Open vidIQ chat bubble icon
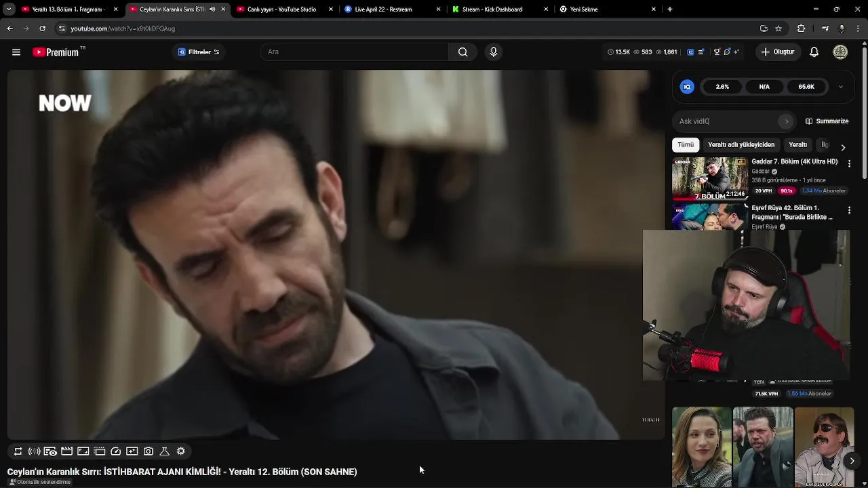The image size is (868, 488). click(727, 52)
